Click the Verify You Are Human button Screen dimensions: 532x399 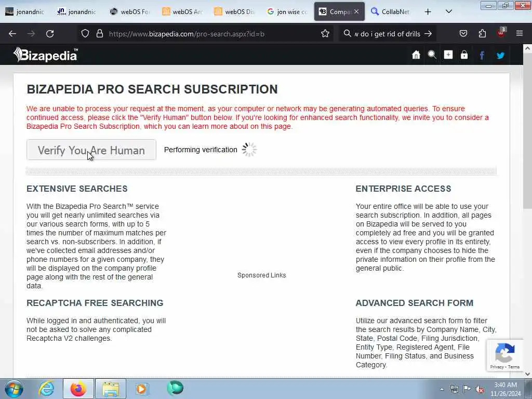point(91,150)
